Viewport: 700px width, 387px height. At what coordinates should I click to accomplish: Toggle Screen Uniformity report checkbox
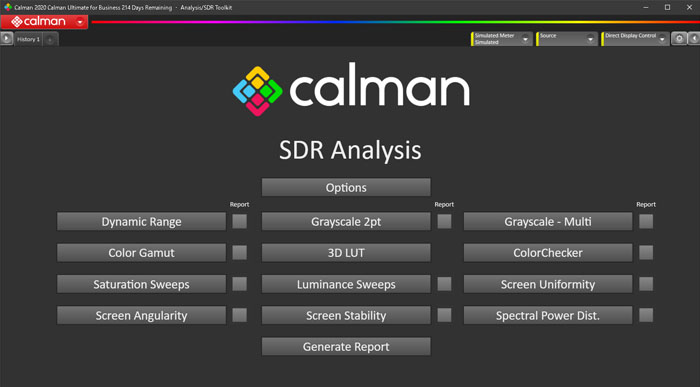click(646, 284)
